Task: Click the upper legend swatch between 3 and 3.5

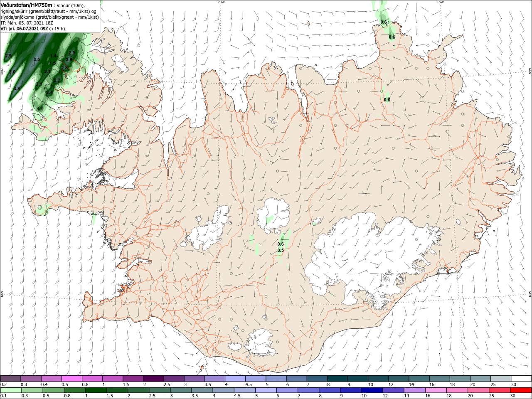Action: (x=194, y=379)
